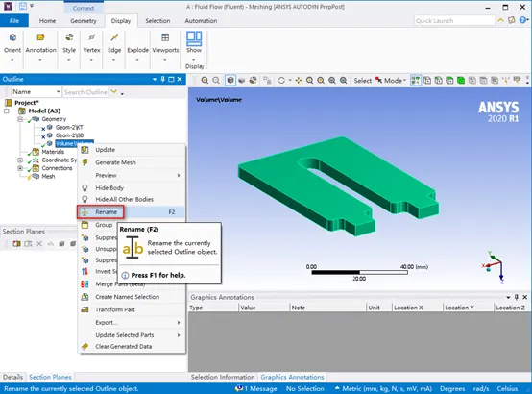Select the Materials tree item
This screenshot has height=394, width=532.
[53, 152]
